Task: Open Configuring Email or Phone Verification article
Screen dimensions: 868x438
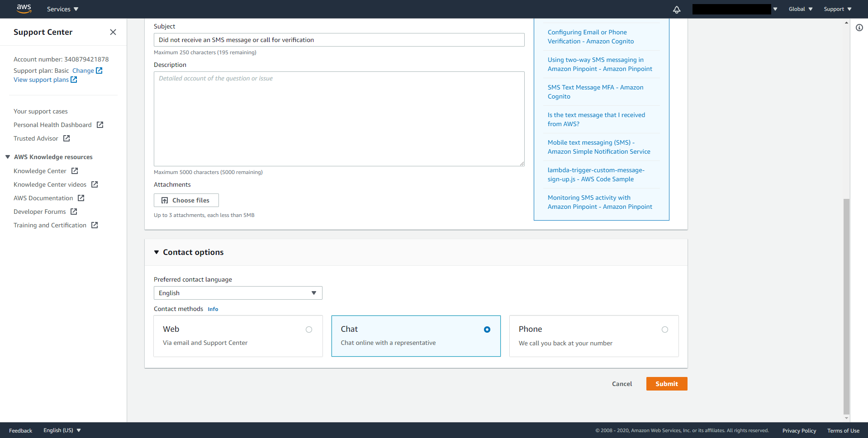Action: (x=591, y=37)
